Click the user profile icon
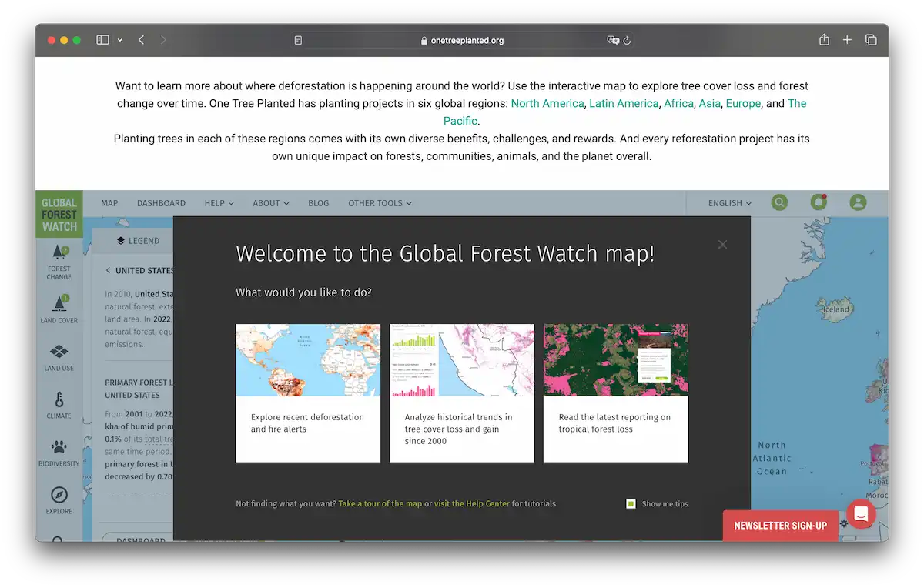Viewport: 924px width, 588px height. 859,202
